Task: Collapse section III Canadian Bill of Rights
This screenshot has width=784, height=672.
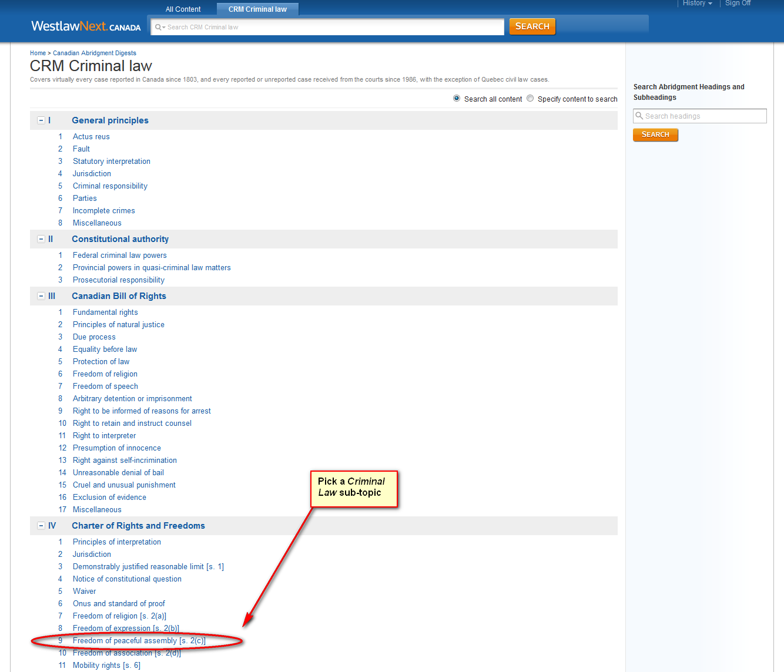Action: [41, 296]
